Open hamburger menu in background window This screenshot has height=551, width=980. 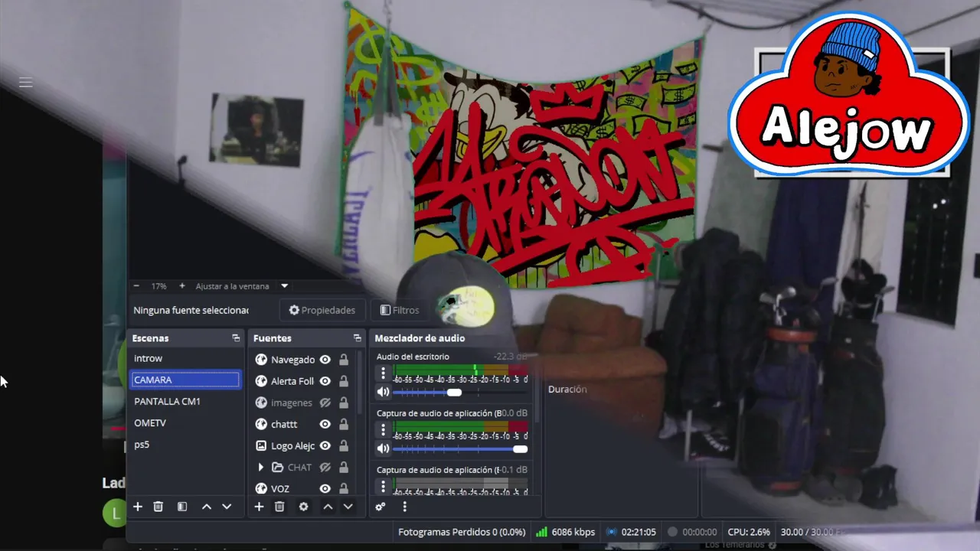tap(26, 83)
